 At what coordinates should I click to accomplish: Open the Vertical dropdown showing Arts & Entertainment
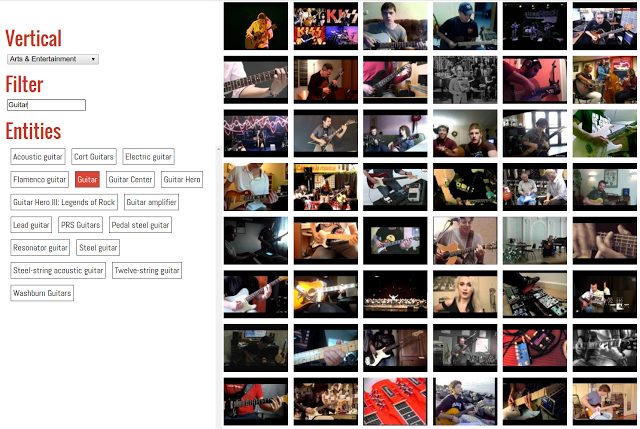(53, 59)
